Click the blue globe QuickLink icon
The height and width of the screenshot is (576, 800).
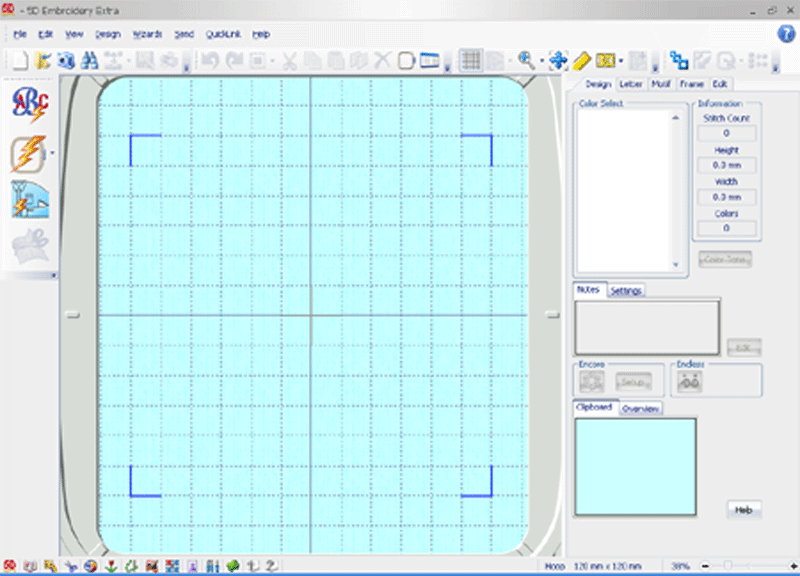[91, 566]
